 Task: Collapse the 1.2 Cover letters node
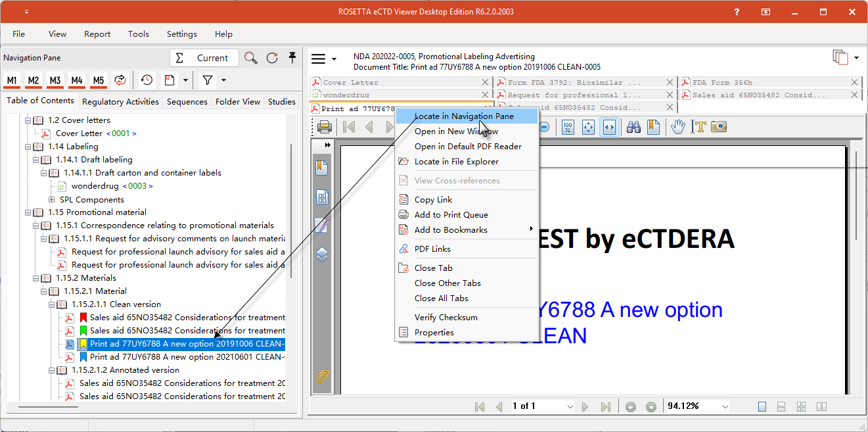pyautogui.click(x=28, y=120)
